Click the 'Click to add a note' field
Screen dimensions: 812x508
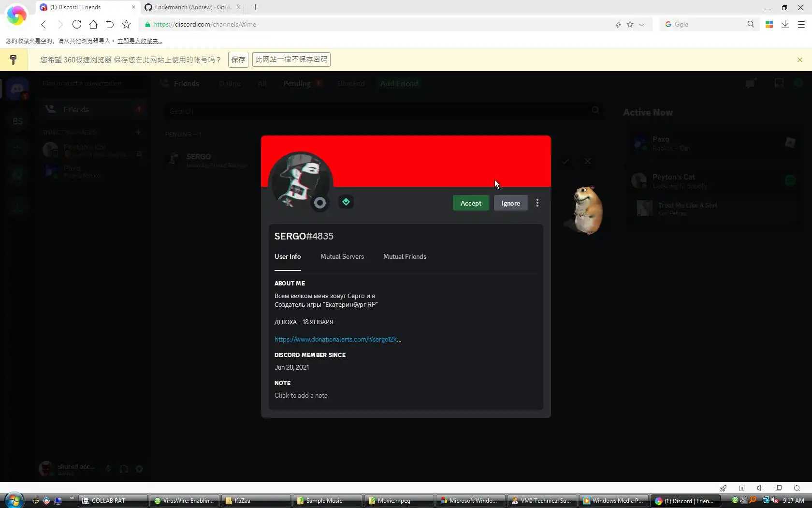click(x=301, y=395)
